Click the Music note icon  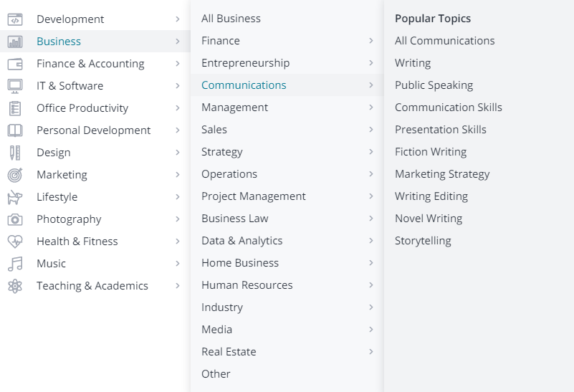(x=15, y=264)
